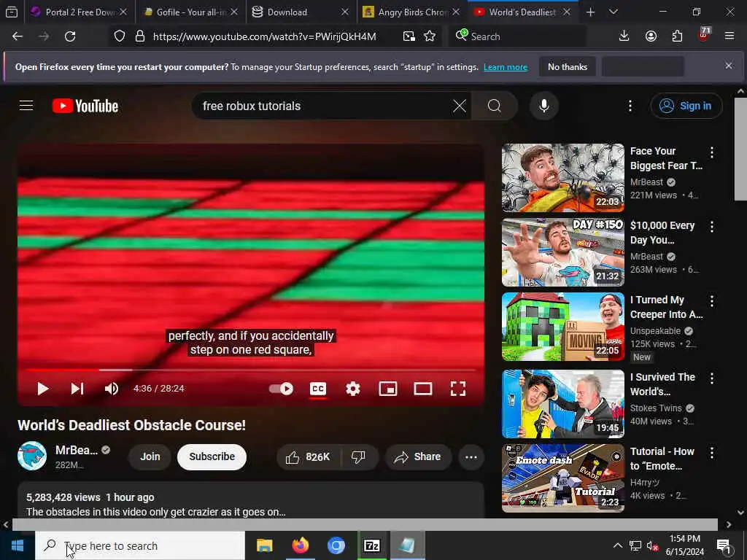The width and height of the screenshot is (747, 560).
Task: Open Firefox application menu
Action: pos(729,36)
